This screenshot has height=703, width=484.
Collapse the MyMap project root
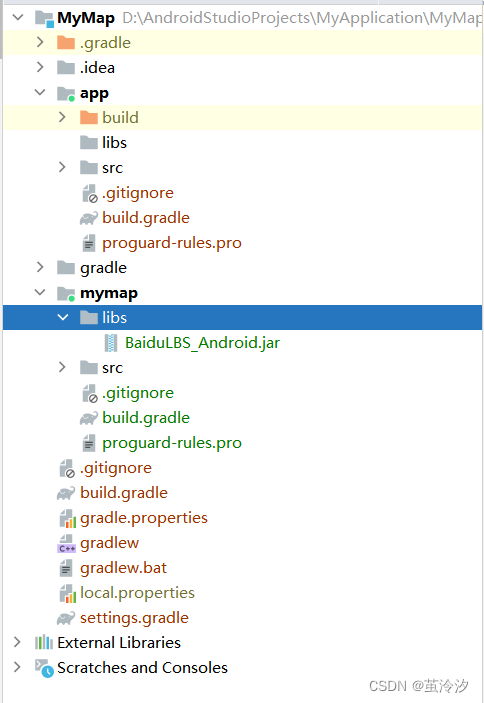point(18,17)
